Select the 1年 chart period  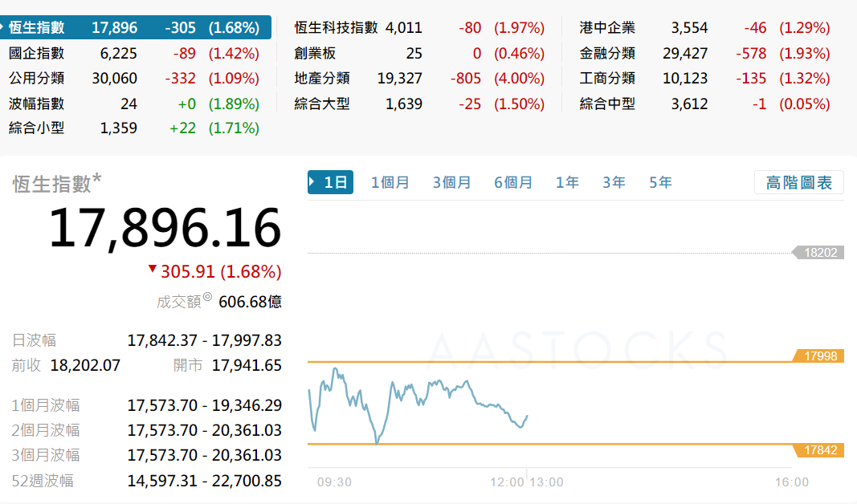567,182
